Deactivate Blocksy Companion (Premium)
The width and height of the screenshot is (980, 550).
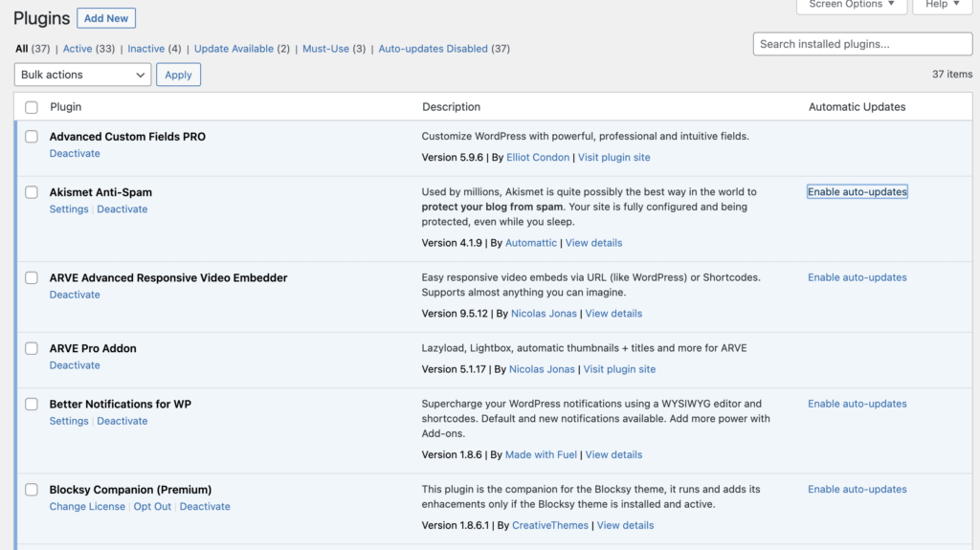click(x=205, y=506)
